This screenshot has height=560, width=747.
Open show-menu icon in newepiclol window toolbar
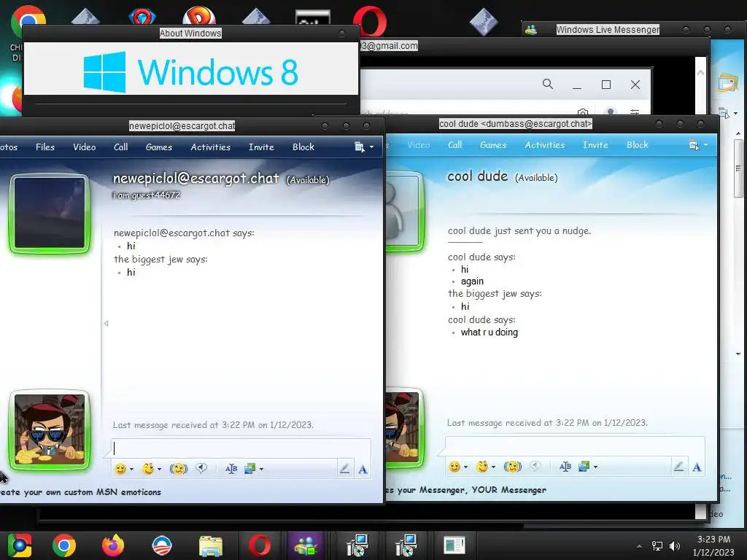(364, 147)
